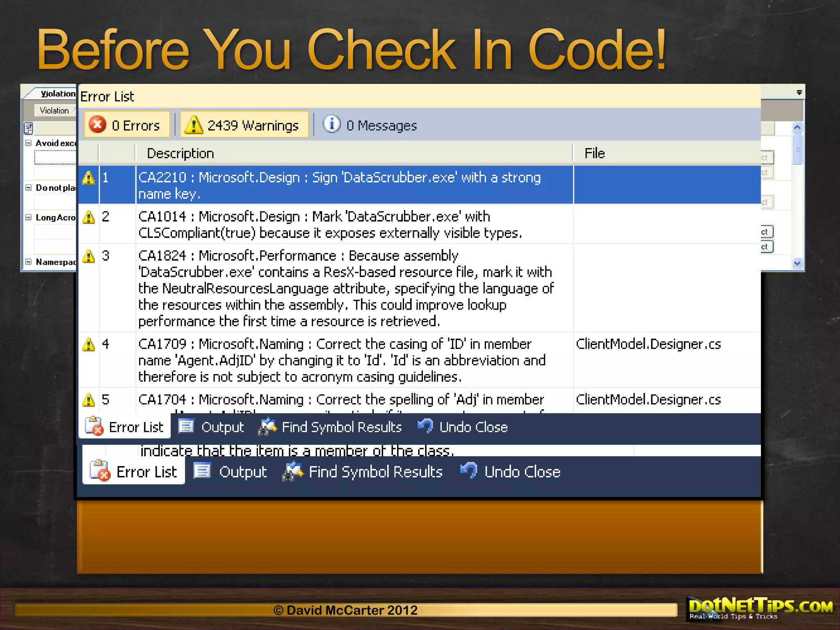
Task: Click warning icon of row 1
Action: [89, 178]
